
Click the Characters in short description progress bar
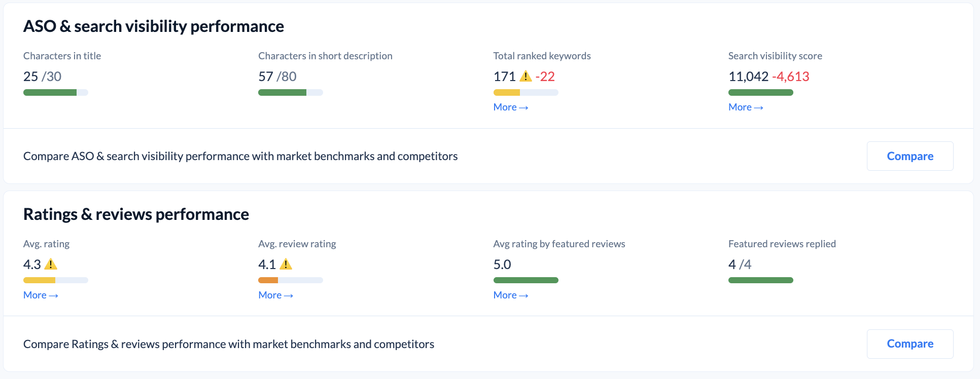click(x=290, y=92)
